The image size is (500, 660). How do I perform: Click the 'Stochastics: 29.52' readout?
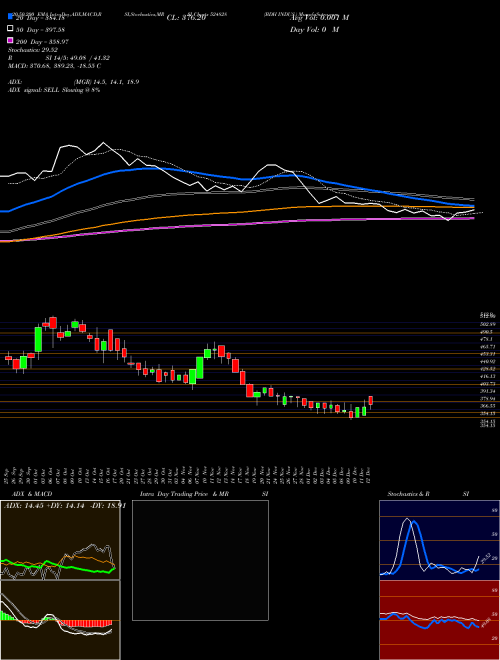(x=32, y=50)
